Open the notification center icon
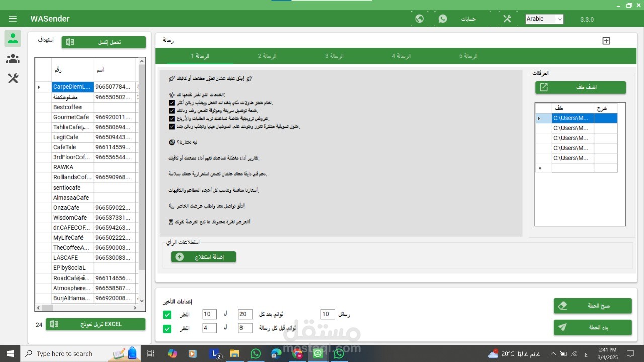This screenshot has height=362, width=644. (x=630, y=354)
